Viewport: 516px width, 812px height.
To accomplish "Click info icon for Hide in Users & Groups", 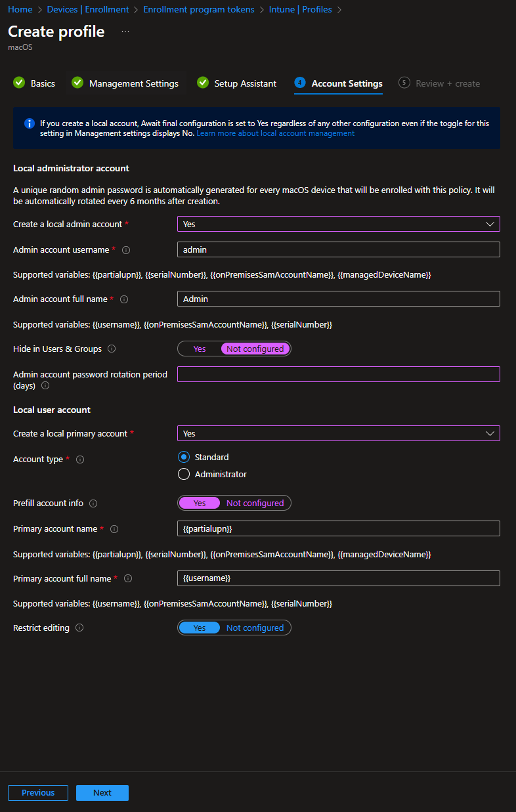I will [112, 349].
